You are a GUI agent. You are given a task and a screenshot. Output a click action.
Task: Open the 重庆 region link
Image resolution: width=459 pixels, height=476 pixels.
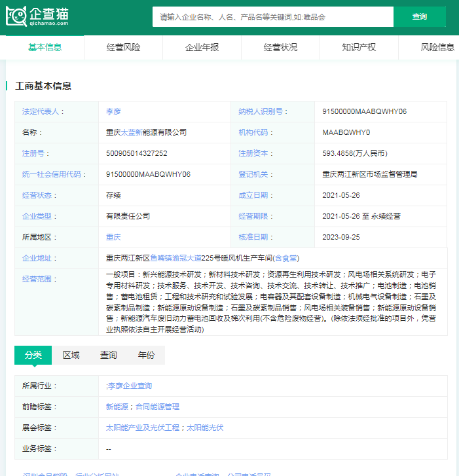113,238
